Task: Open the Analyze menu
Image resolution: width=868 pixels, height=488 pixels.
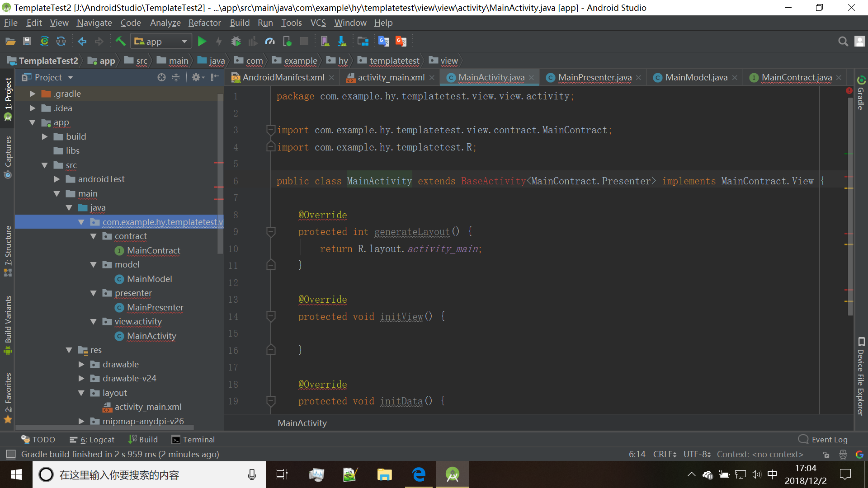Action: [165, 23]
